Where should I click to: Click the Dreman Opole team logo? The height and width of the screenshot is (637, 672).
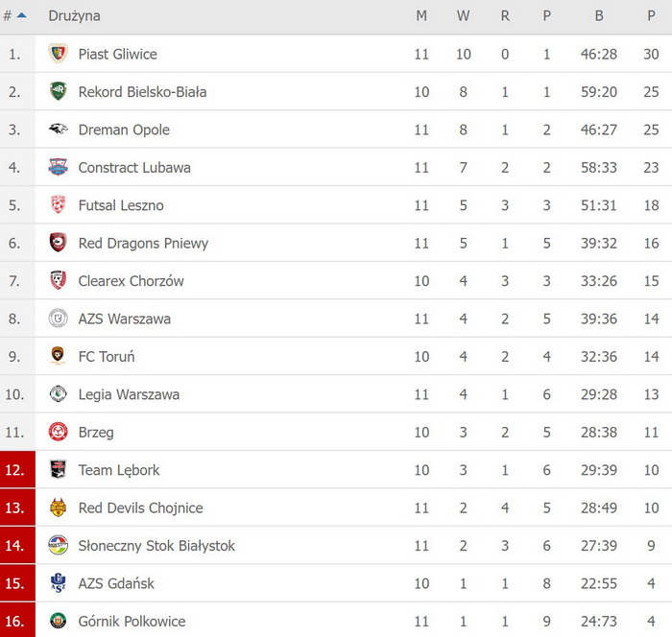coord(58,130)
